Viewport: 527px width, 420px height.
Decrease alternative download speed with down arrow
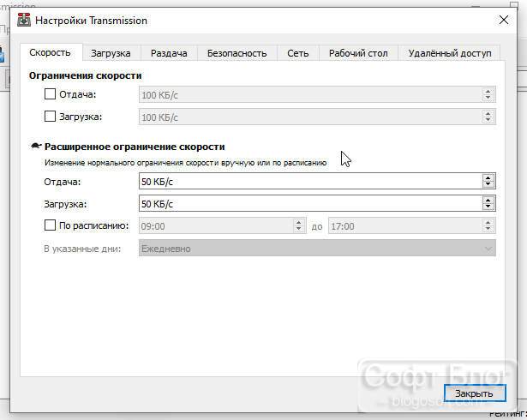coord(488,207)
